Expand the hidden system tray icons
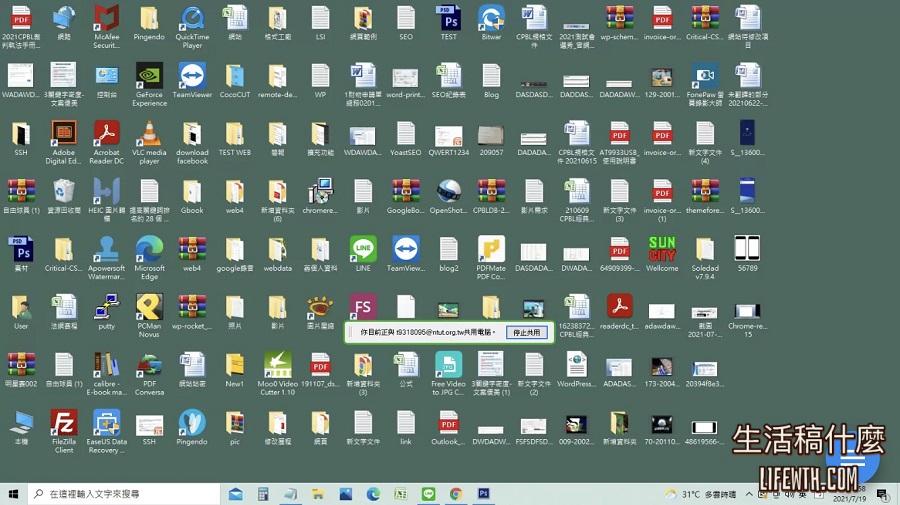Screen dimensions: 900x505 pos(749,494)
